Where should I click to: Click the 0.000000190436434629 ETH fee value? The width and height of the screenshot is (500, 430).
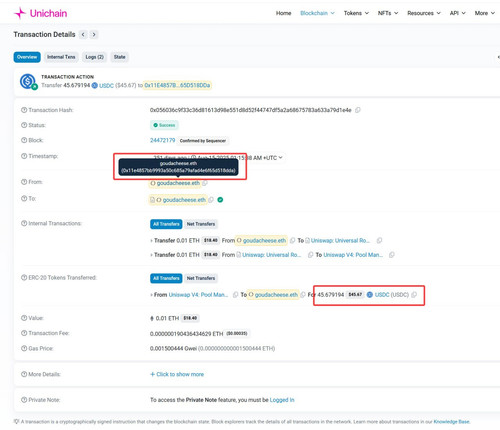point(186,334)
